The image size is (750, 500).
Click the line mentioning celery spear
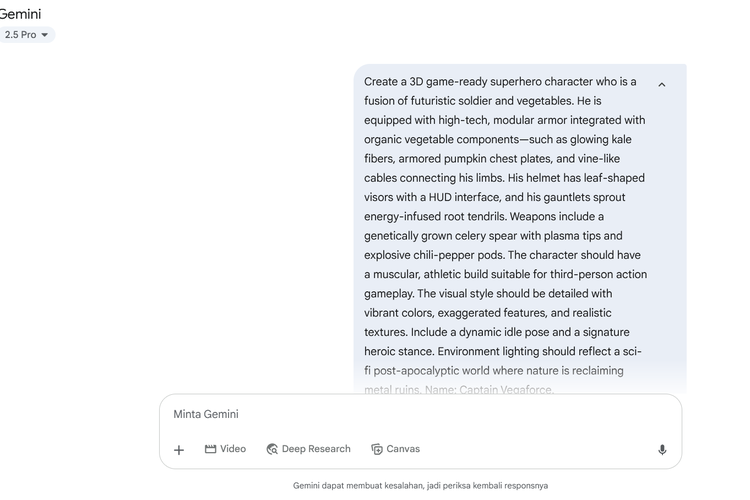pyautogui.click(x=493, y=236)
